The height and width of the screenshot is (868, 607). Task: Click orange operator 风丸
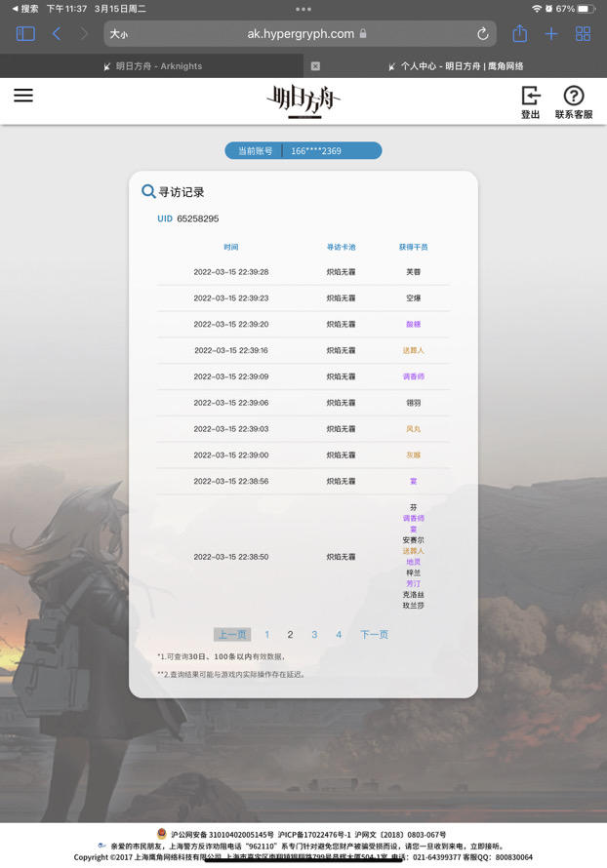413,429
